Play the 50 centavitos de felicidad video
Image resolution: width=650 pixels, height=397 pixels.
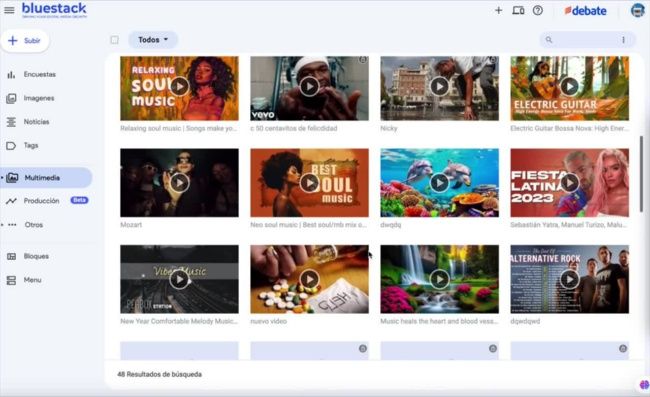[x=309, y=87]
